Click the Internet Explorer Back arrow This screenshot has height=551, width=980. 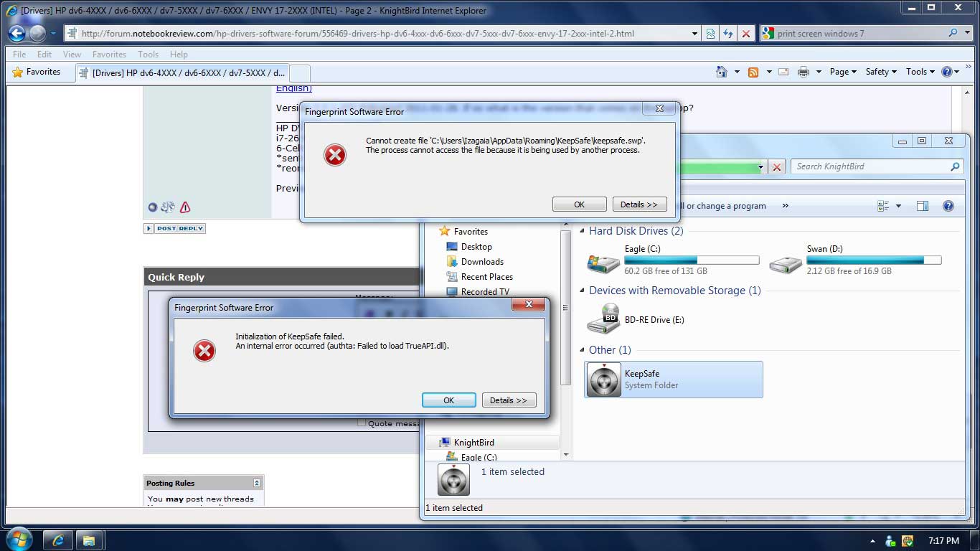click(17, 33)
